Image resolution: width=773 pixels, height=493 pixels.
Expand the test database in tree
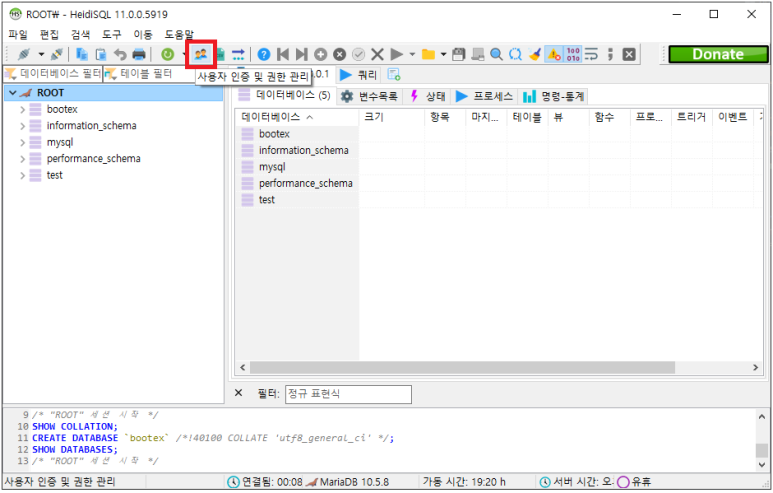(x=22, y=176)
